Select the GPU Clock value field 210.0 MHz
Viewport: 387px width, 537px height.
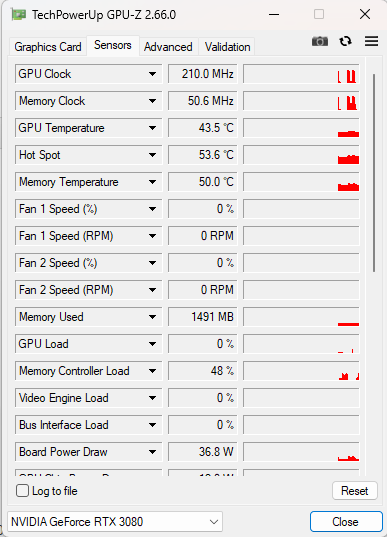tap(202, 74)
